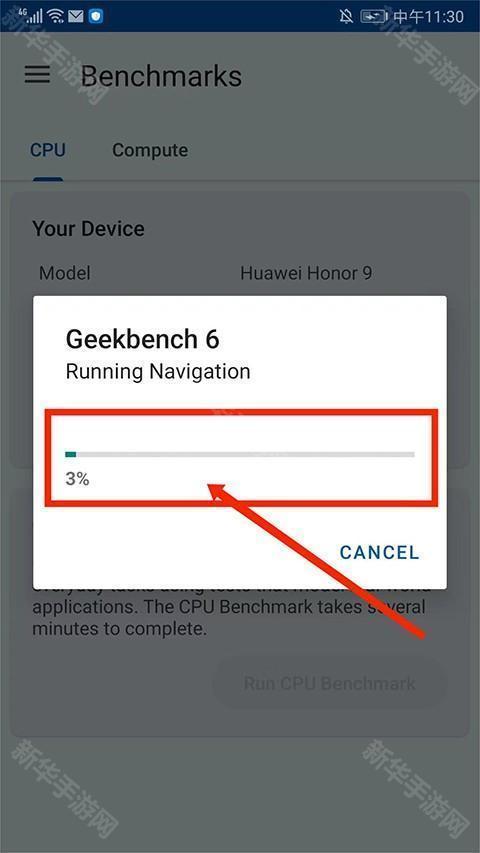This screenshot has height=853, width=480.
Task: Click the Benchmarks page title
Action: pos(161,76)
